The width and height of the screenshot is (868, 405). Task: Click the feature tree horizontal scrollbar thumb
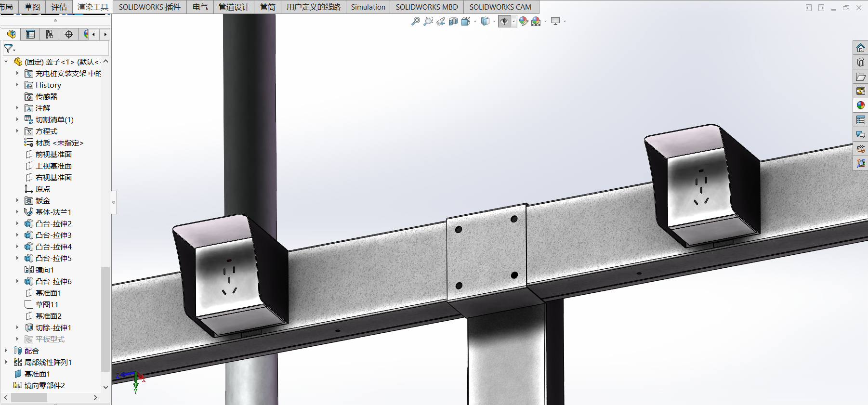29,398
